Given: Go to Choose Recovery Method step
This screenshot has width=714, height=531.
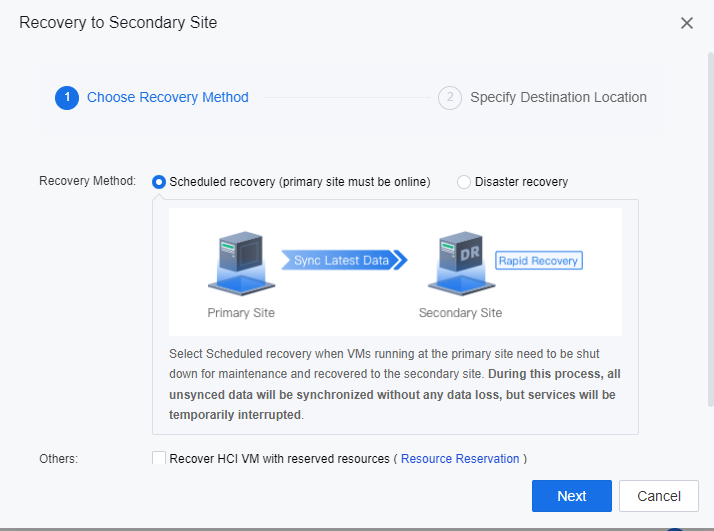Looking at the screenshot, I should 167,98.
